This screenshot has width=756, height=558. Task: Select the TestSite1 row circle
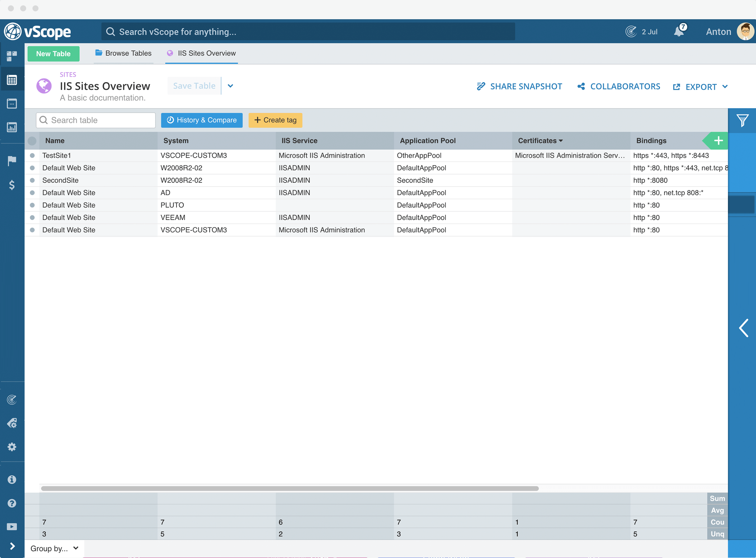(32, 155)
